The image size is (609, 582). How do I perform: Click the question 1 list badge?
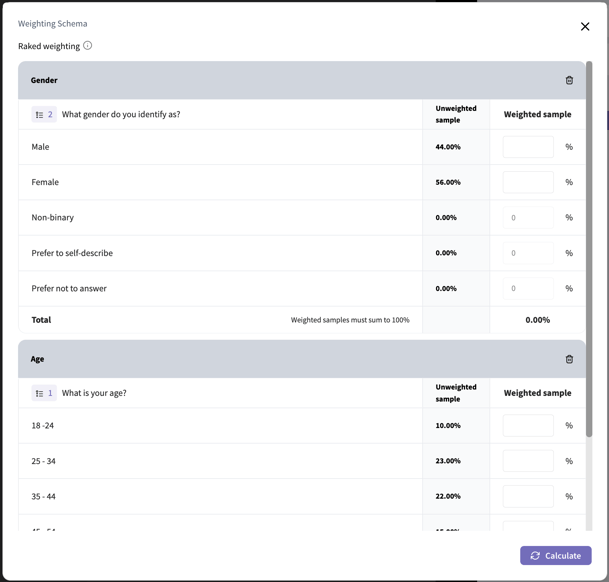pyautogui.click(x=44, y=393)
